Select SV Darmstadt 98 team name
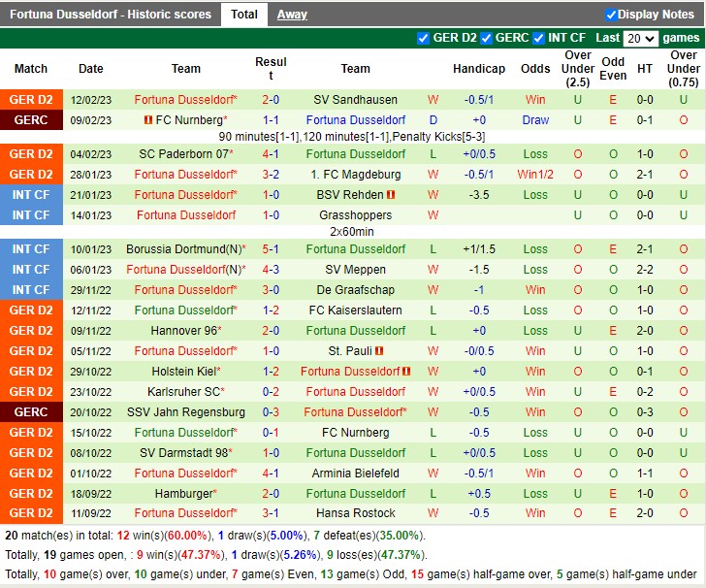Screen dimensions: 706x588 coord(183,453)
